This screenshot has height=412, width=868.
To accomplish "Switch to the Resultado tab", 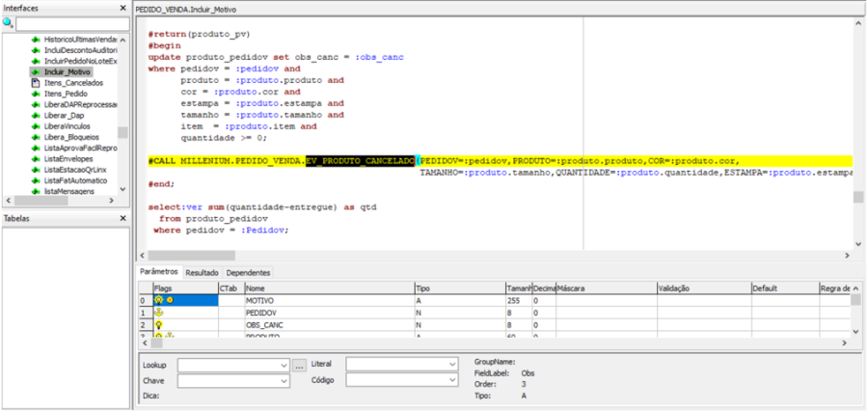I will tap(203, 273).
